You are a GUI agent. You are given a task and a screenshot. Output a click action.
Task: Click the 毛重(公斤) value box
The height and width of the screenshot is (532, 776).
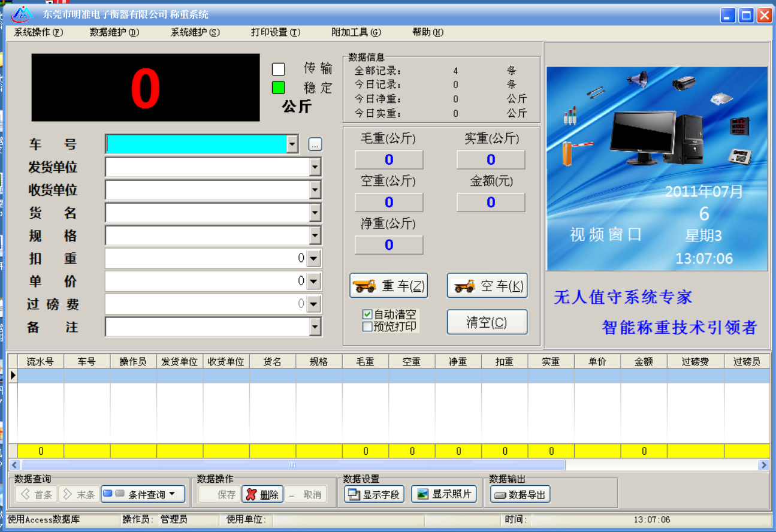pos(389,159)
